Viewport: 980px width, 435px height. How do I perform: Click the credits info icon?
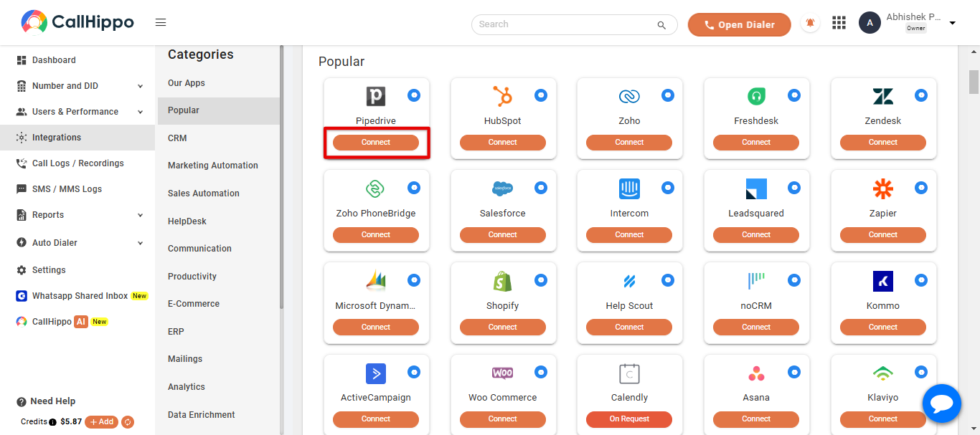pyautogui.click(x=52, y=422)
